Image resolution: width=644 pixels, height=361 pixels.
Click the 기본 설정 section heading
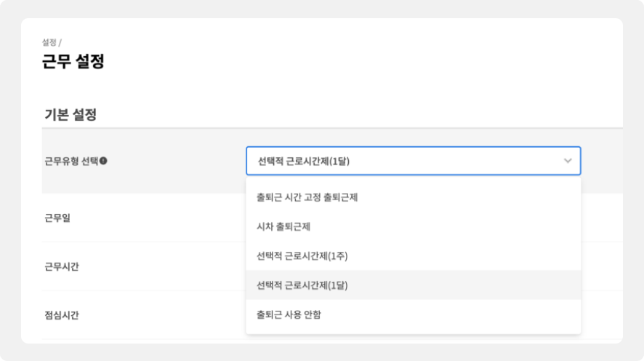71,114
